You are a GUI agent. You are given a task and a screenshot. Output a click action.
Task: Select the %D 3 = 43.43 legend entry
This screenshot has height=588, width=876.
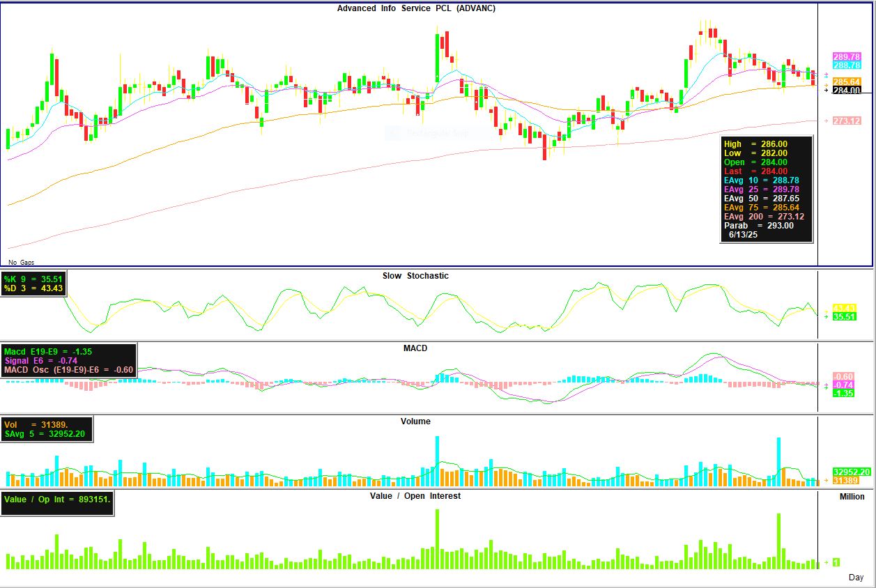(x=33, y=288)
